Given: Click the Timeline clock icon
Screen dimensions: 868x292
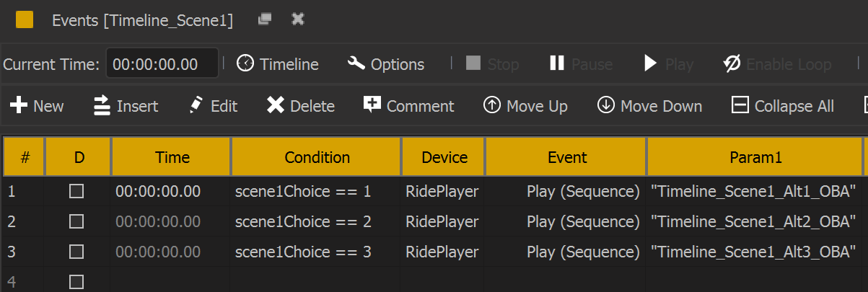Looking at the screenshot, I should [x=246, y=63].
